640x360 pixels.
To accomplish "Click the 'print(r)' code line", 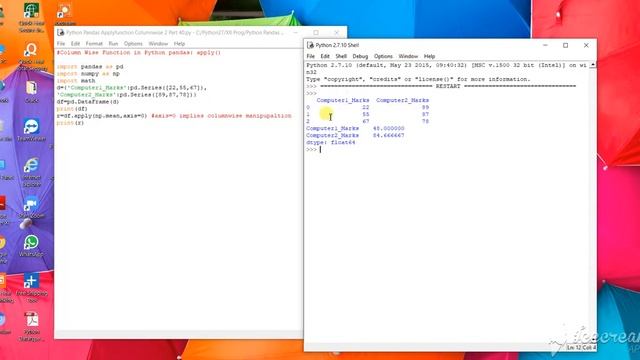I will click(x=70, y=123).
